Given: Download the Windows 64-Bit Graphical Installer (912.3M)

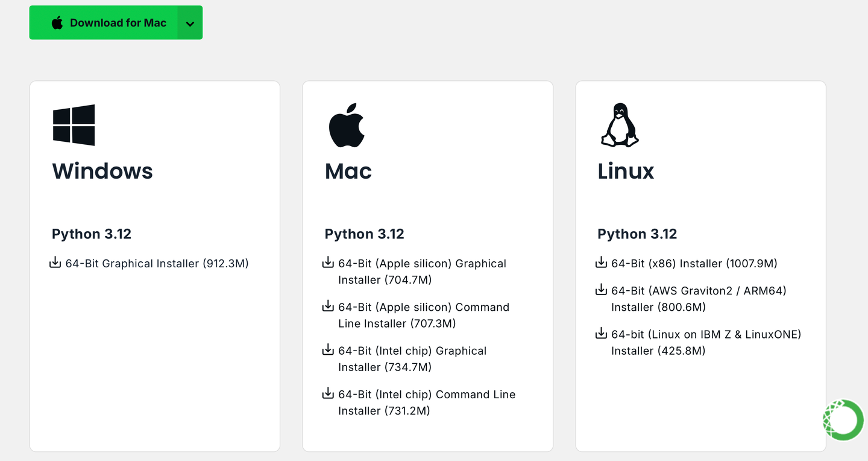Looking at the screenshot, I should (157, 264).
